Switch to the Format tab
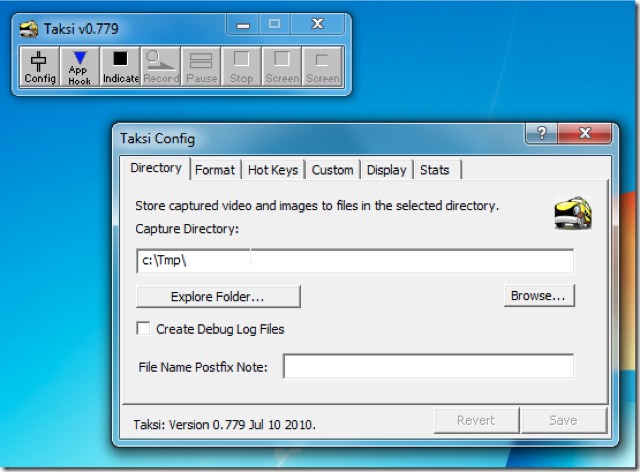This screenshot has height=472, width=640. click(215, 170)
